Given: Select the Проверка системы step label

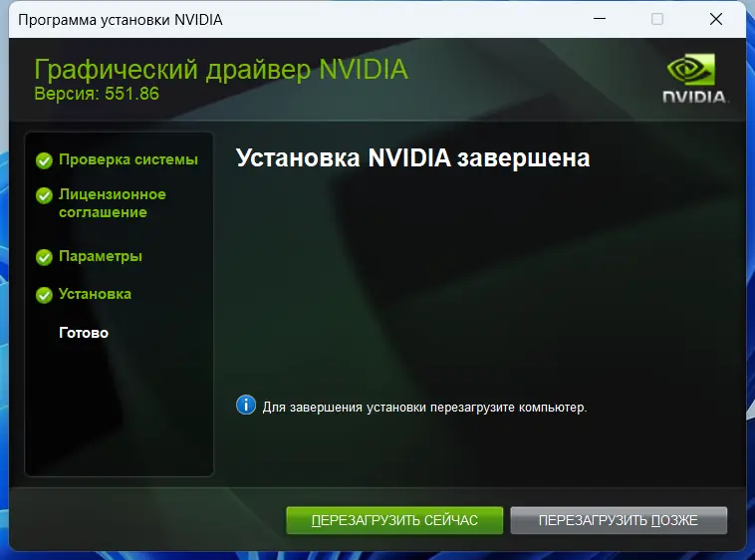Looking at the screenshot, I should [128, 159].
